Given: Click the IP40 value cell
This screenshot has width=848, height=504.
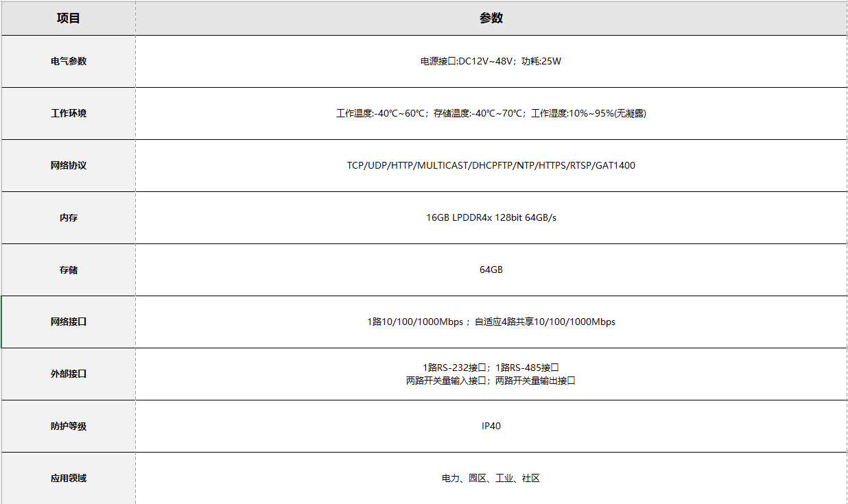Looking at the screenshot, I should [491, 426].
